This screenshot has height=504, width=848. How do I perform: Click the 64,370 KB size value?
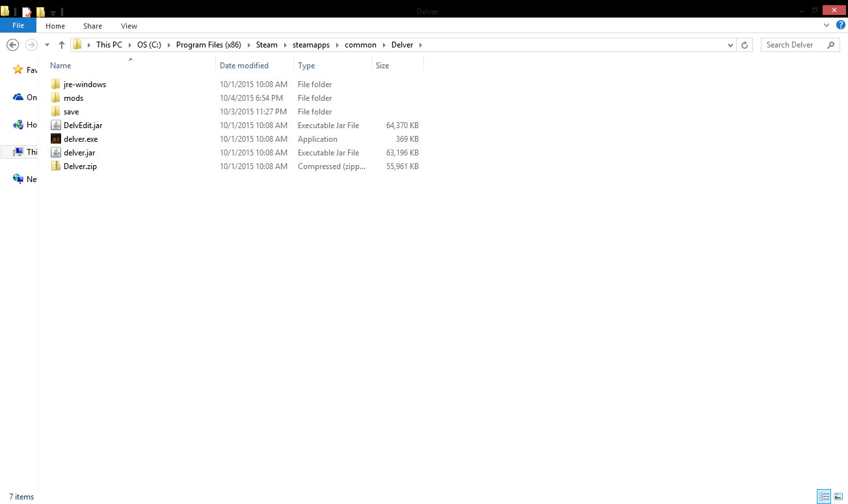(x=402, y=126)
